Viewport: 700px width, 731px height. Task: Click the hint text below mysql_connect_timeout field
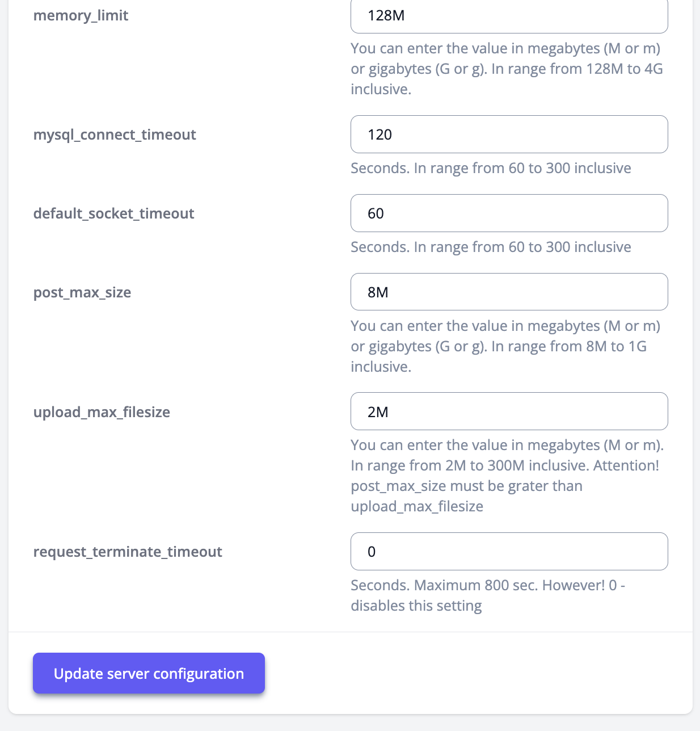(491, 169)
